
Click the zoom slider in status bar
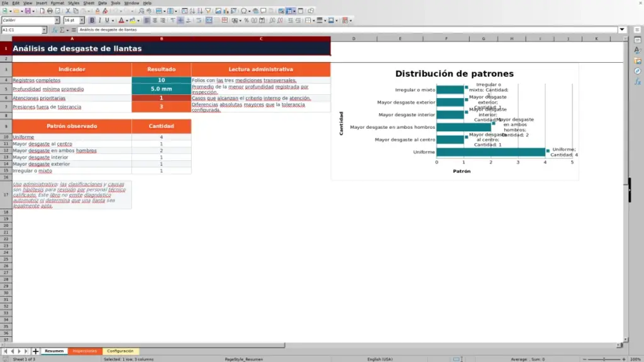click(x=604, y=359)
